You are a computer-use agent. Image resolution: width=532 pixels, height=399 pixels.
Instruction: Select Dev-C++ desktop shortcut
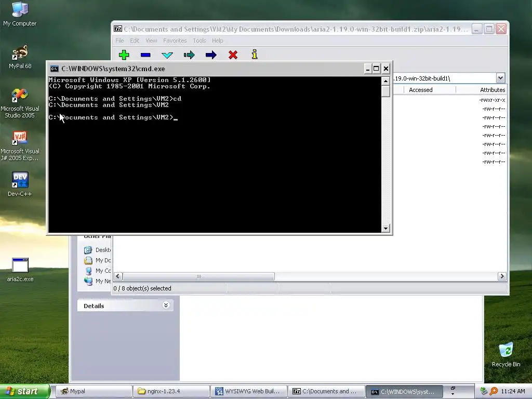tap(20, 184)
